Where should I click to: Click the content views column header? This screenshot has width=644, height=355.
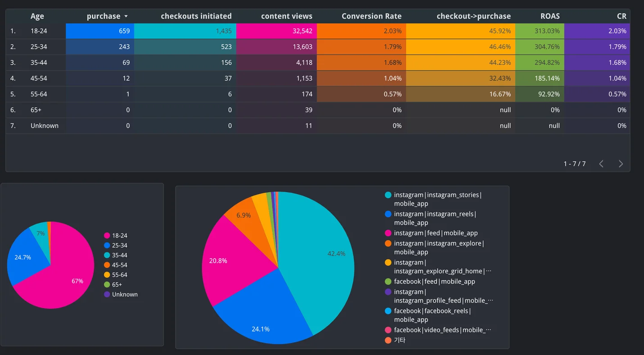pos(286,16)
